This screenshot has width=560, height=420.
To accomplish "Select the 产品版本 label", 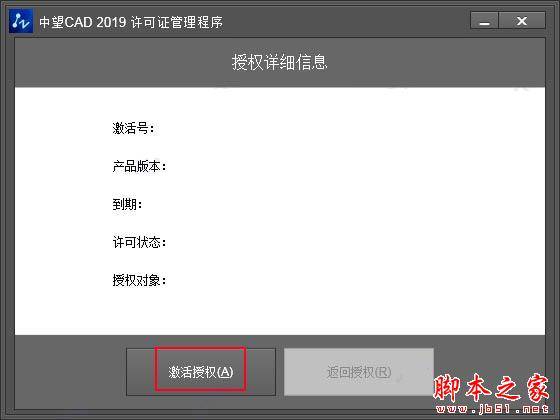I will [139, 166].
